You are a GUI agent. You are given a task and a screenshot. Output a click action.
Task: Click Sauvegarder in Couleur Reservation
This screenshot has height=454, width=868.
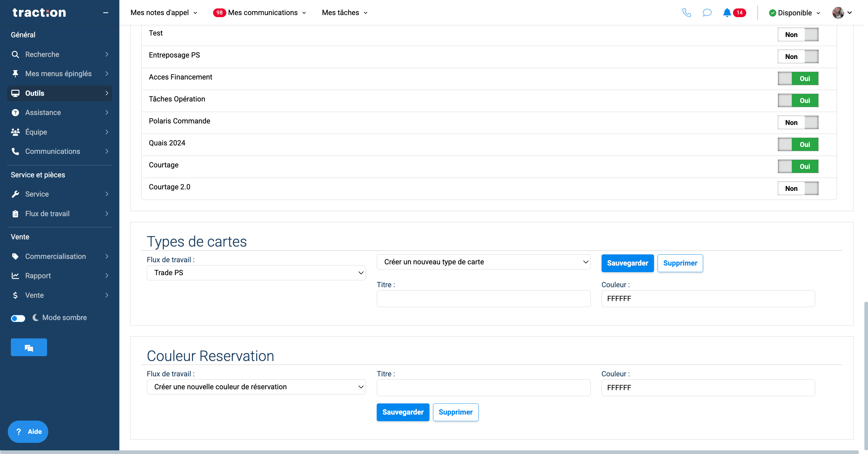point(403,412)
